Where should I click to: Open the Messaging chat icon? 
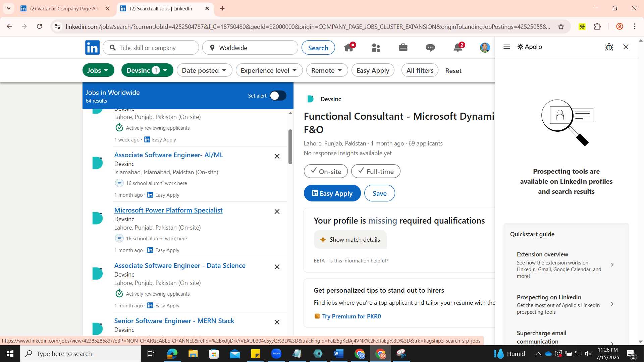click(430, 48)
